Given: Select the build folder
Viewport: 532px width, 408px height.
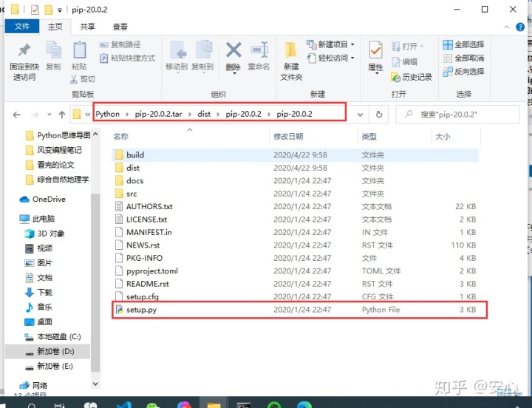Looking at the screenshot, I should coord(295,154).
